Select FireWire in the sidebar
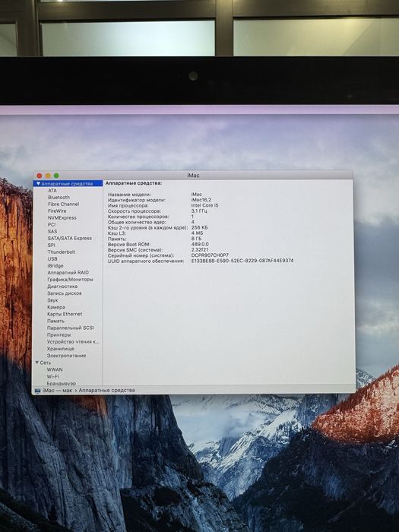 pos(57,211)
